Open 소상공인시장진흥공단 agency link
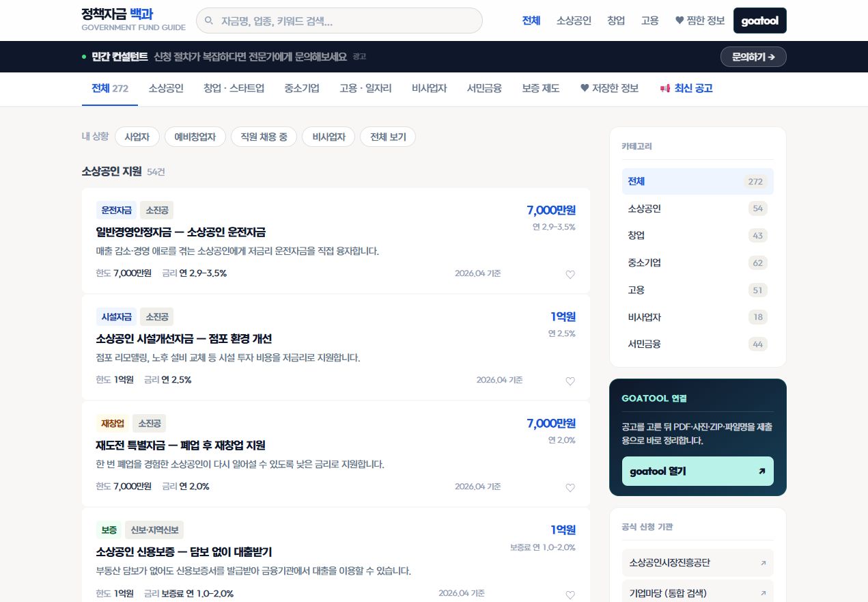Image resolution: width=868 pixels, height=602 pixels. pos(697,563)
